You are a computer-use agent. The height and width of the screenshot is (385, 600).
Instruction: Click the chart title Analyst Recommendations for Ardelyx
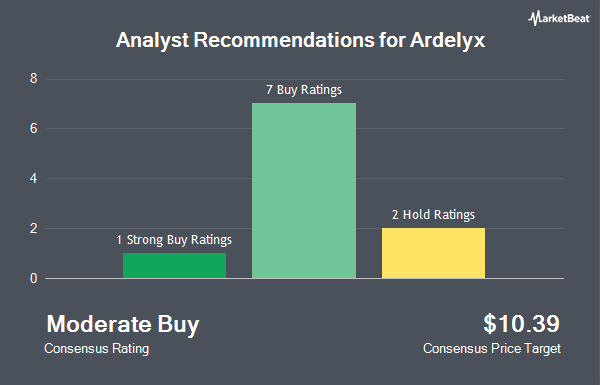(300, 40)
